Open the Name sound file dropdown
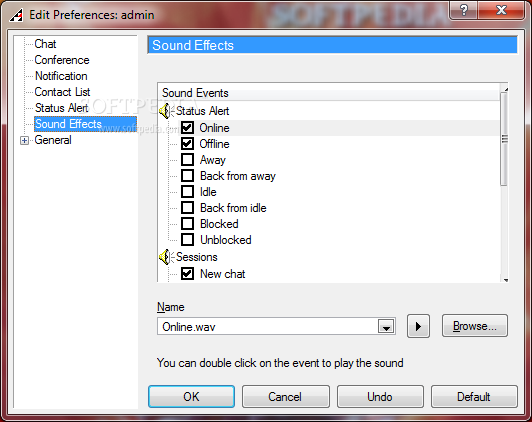Screen dimensions: 532x422 tap(386, 326)
